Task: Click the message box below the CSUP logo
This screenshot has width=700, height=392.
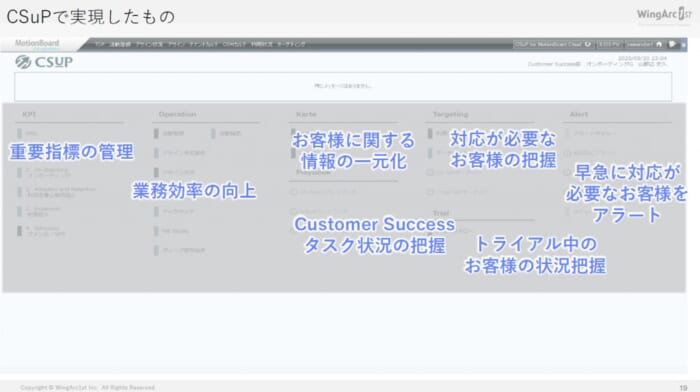Action: point(343,86)
